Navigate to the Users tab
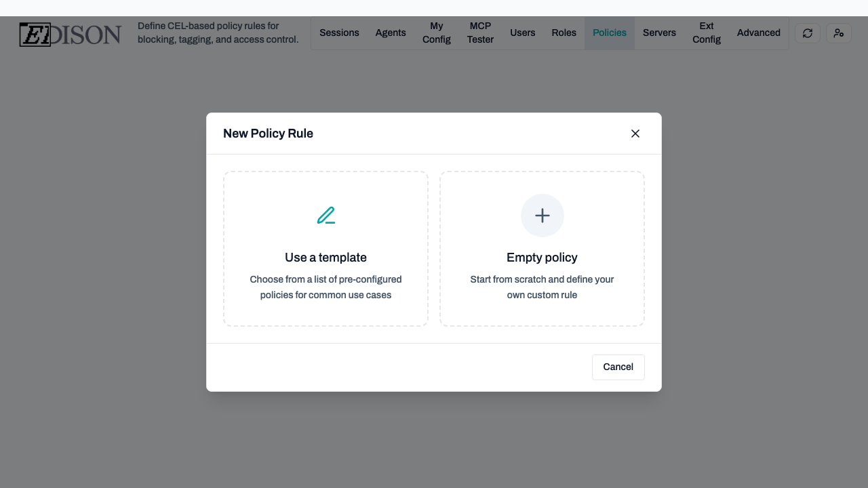868x488 pixels. point(523,33)
